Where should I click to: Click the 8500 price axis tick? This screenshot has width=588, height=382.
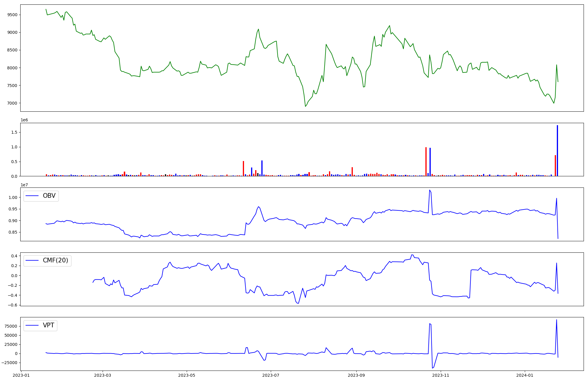(x=12, y=50)
